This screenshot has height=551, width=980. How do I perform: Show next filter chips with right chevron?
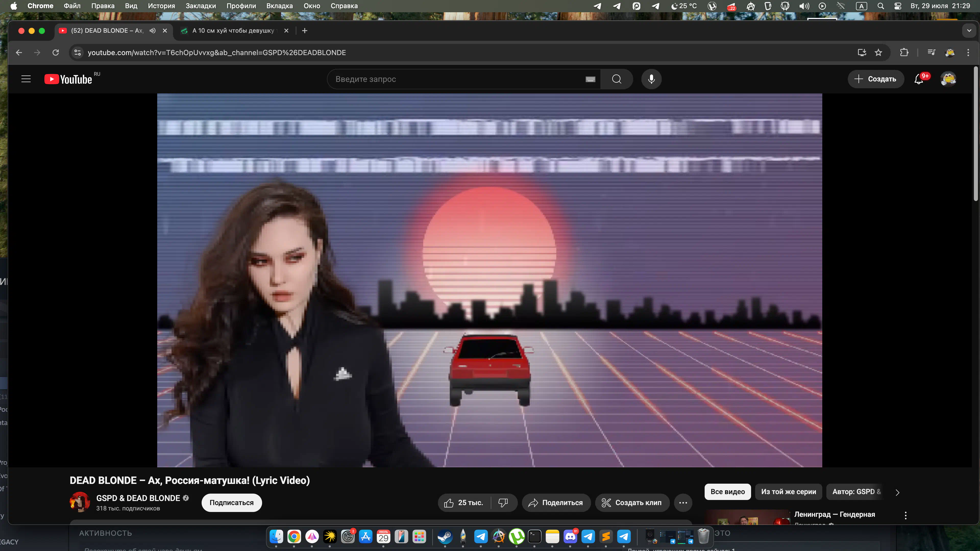[x=897, y=492]
